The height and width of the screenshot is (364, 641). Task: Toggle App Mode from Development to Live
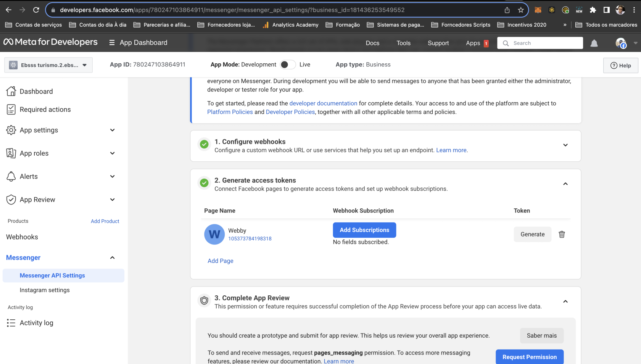point(288,64)
